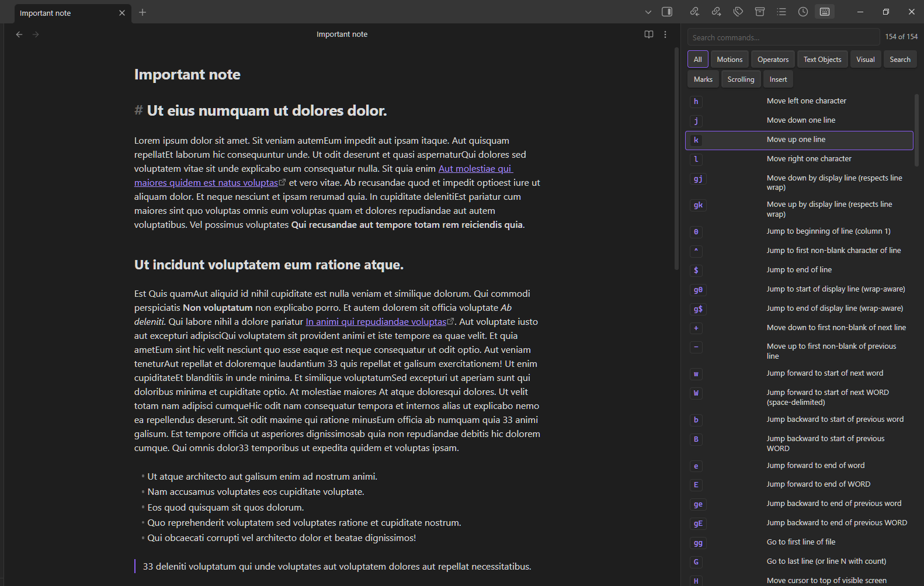Open the outgoing links panel icon
Image resolution: width=924 pixels, height=586 pixels.
[716, 12]
